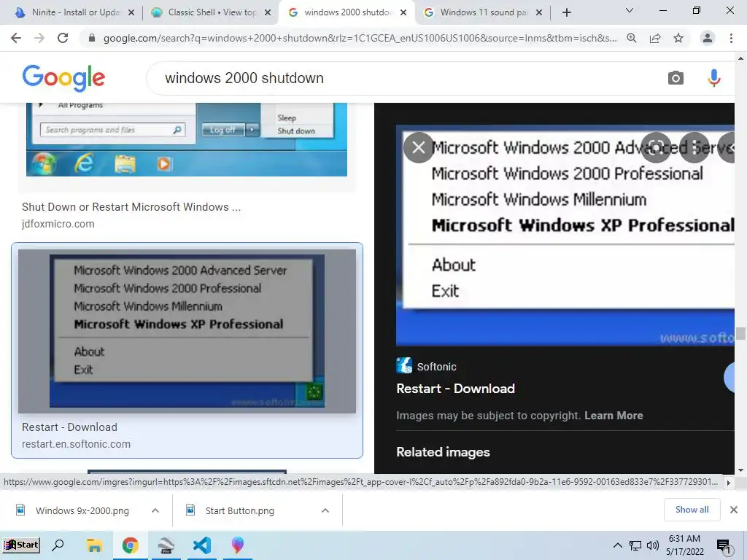Open Restart - Download preview title
Viewport: 747px width, 560px height.
(x=455, y=389)
